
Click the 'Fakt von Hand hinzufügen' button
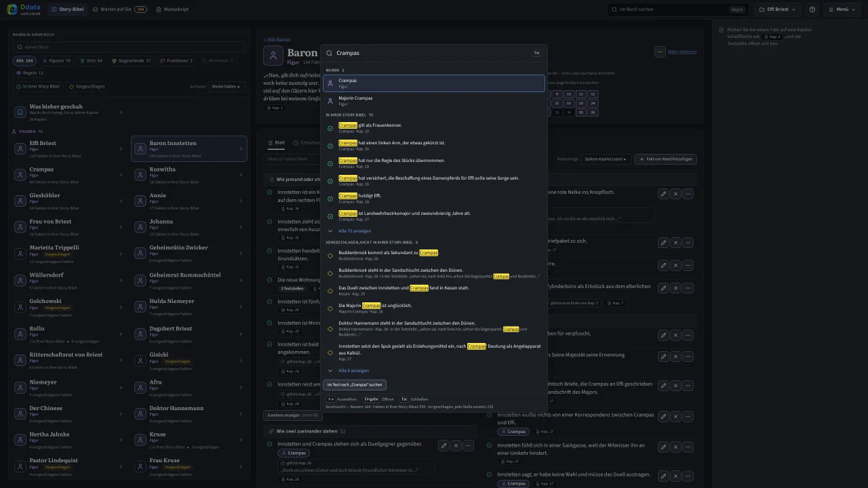(x=666, y=159)
